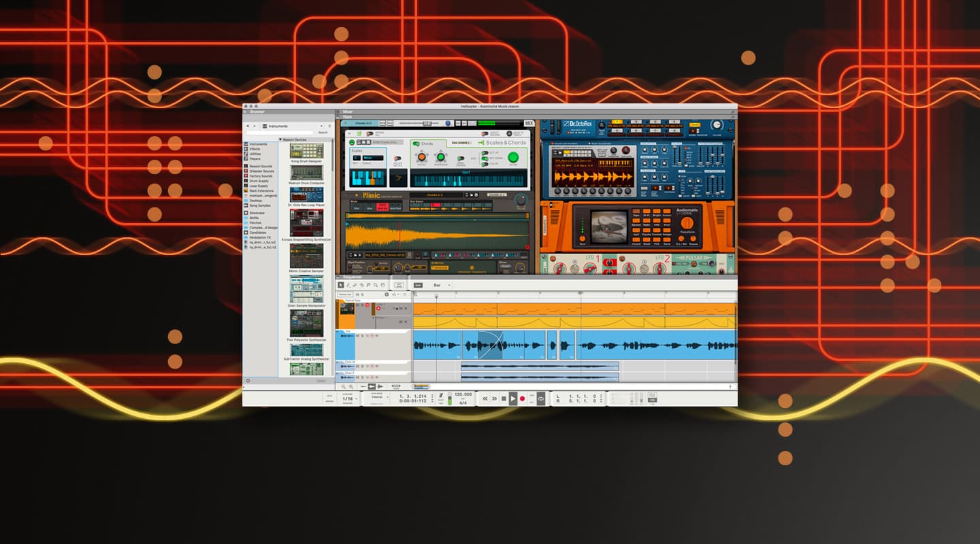Viewport: 980px width, 544px height.
Task: Click the red Record button in transport
Action: point(523,398)
